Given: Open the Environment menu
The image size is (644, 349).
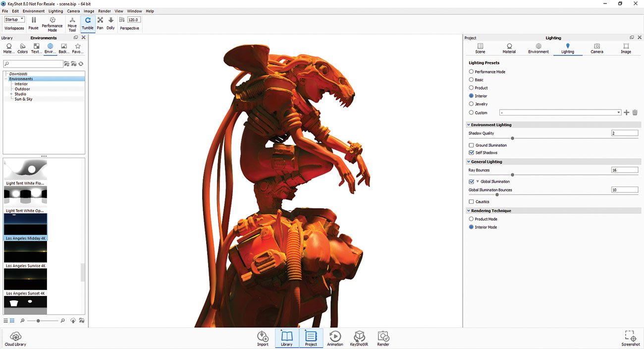Looking at the screenshot, I should (34, 11).
